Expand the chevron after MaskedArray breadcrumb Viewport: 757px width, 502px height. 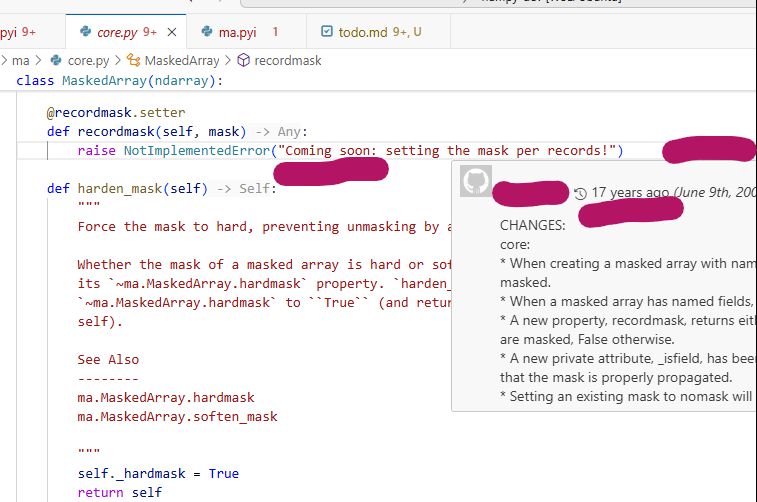tap(228, 61)
